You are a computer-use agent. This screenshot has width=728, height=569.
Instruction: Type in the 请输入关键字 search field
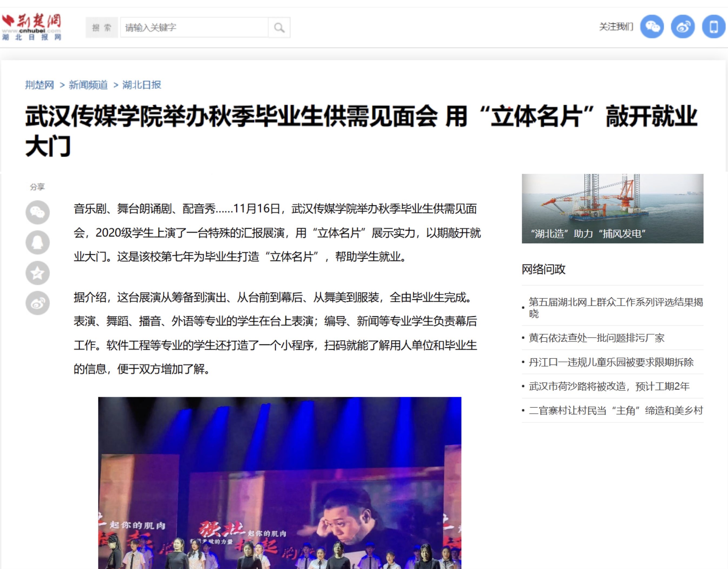(x=194, y=27)
